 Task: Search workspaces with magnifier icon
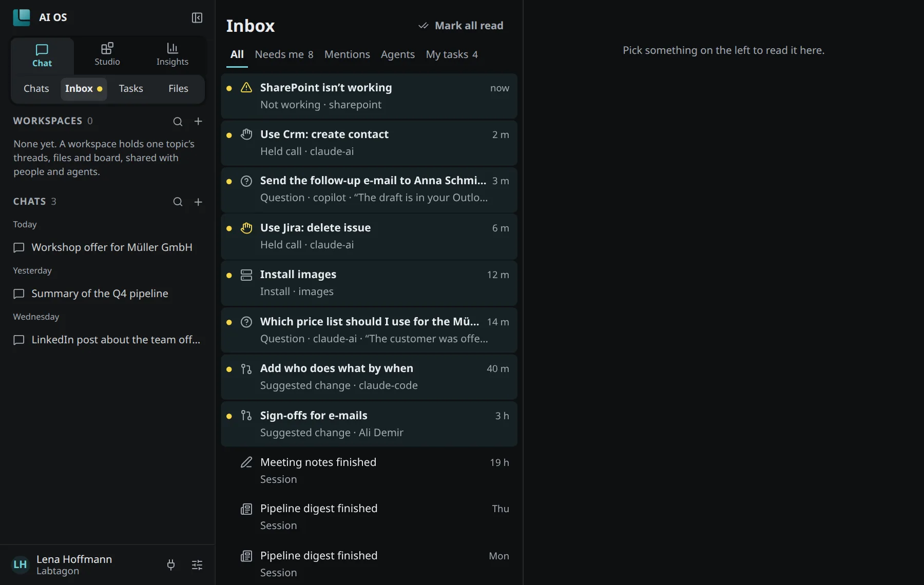coord(178,122)
